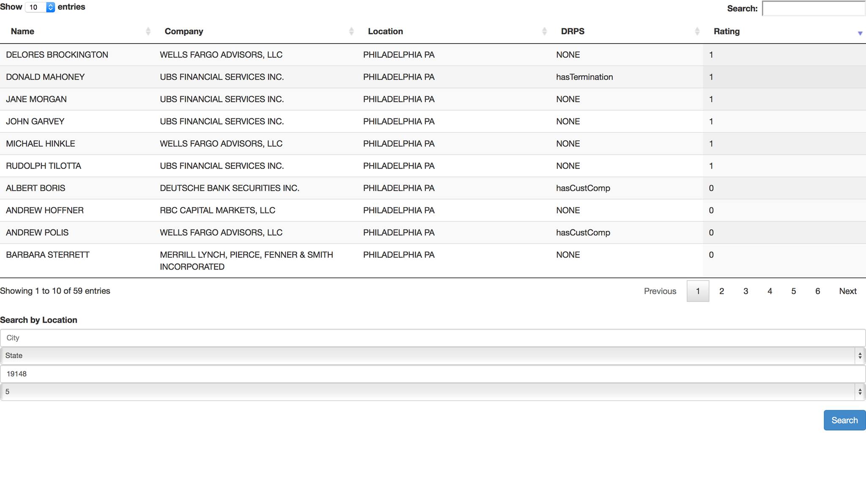Click the Previous pagination link
The height and width of the screenshot is (504, 866).
point(660,291)
